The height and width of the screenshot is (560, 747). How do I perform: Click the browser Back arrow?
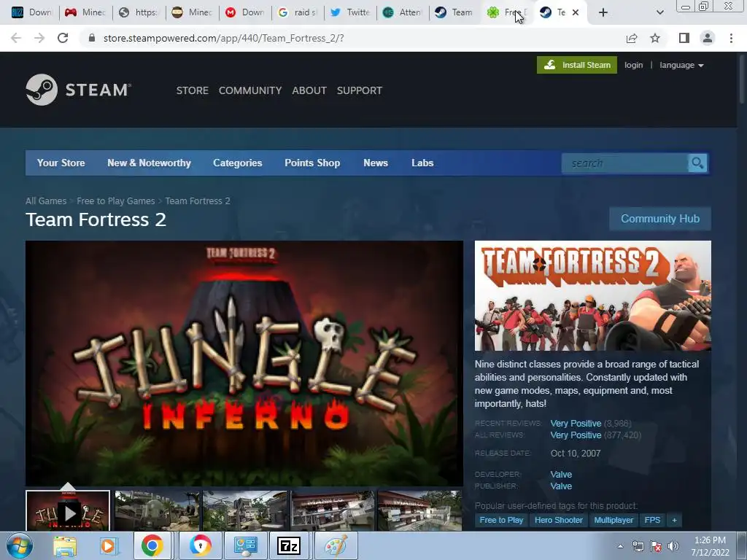(16, 38)
